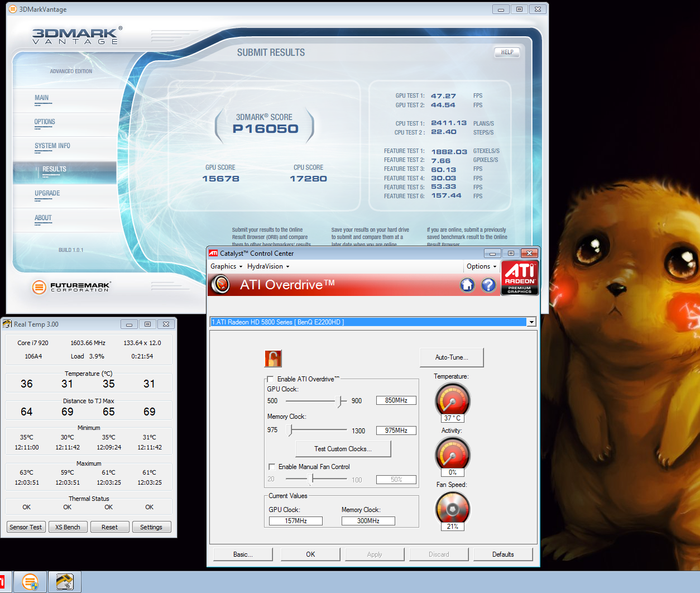
Task: Click the Basic button in Catalyst
Action: pos(243,554)
